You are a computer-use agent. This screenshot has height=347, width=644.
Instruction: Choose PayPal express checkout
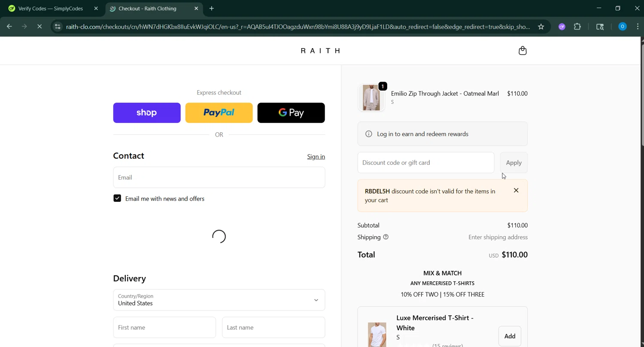[x=219, y=113]
